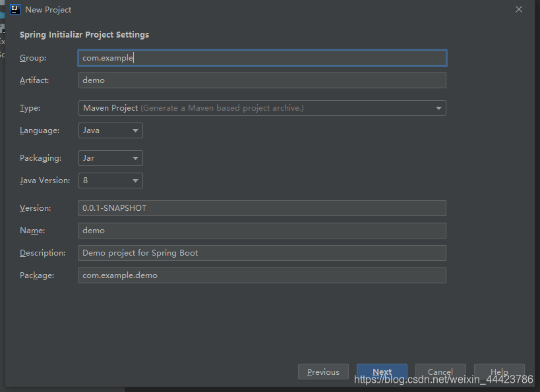540x392 pixels.
Task: Close the New Project dialog
Action: (519, 9)
